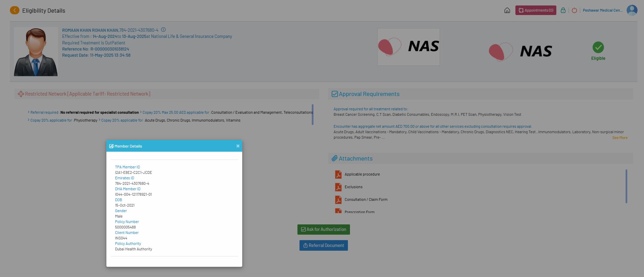Click the Attachments paperclip icon

pos(335,158)
